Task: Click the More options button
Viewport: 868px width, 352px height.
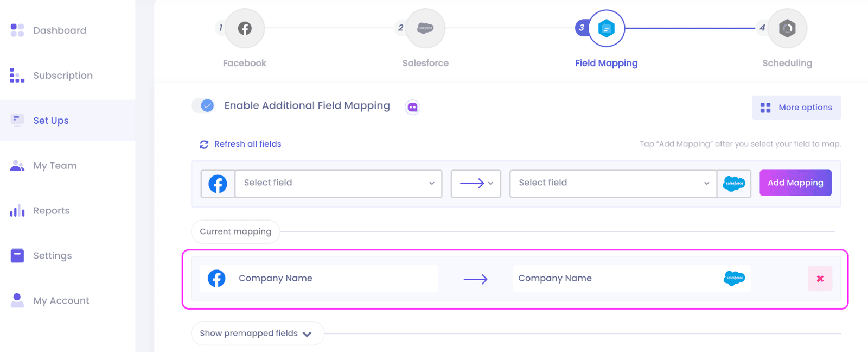Action: point(796,108)
